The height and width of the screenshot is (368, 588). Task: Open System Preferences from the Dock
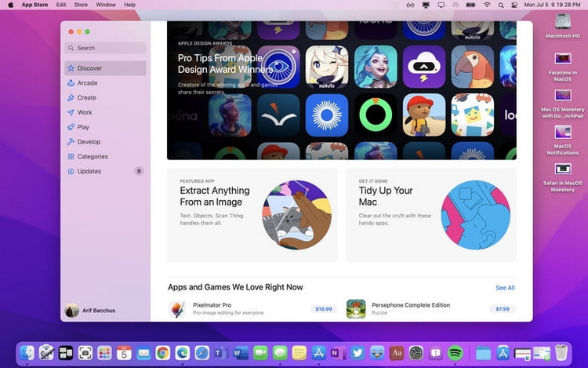416,353
